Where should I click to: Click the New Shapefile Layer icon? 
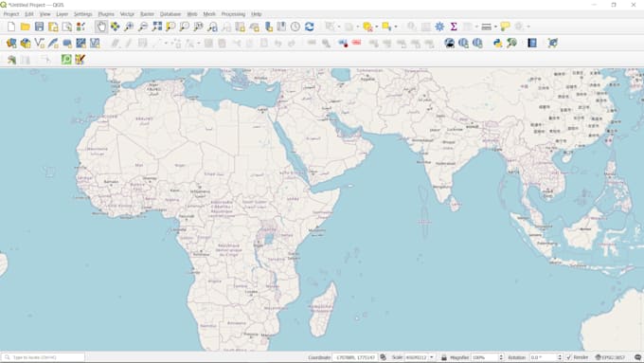click(40, 44)
